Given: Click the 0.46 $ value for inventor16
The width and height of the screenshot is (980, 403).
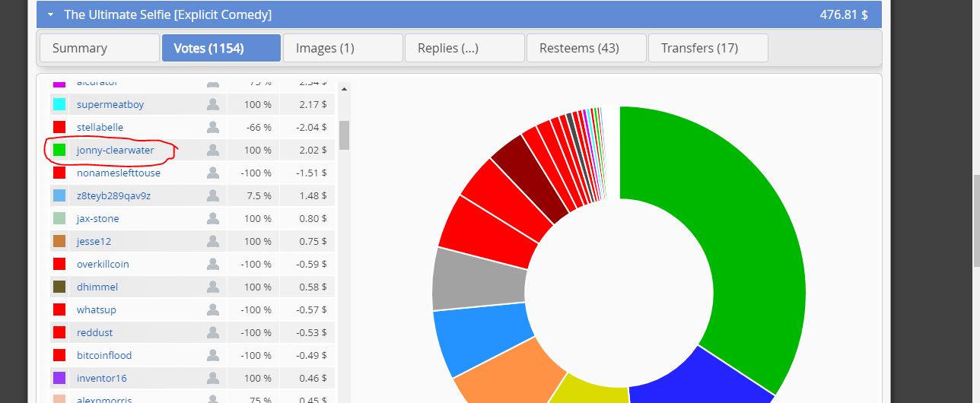Looking at the screenshot, I should tap(313, 378).
